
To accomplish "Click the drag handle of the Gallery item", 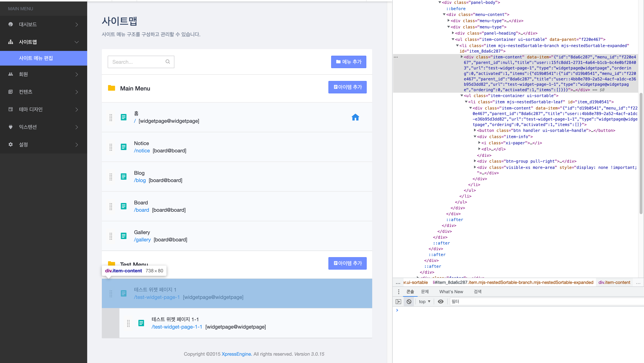I will [111, 236].
